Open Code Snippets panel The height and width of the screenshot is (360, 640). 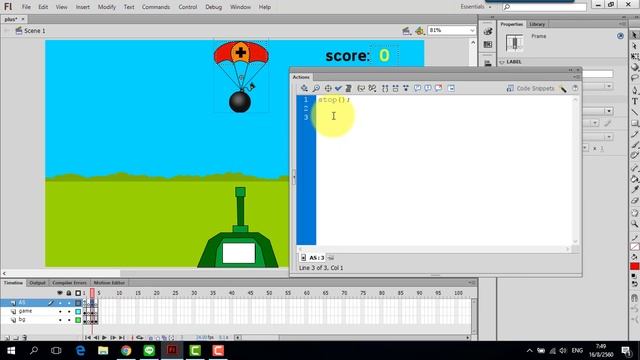531,88
